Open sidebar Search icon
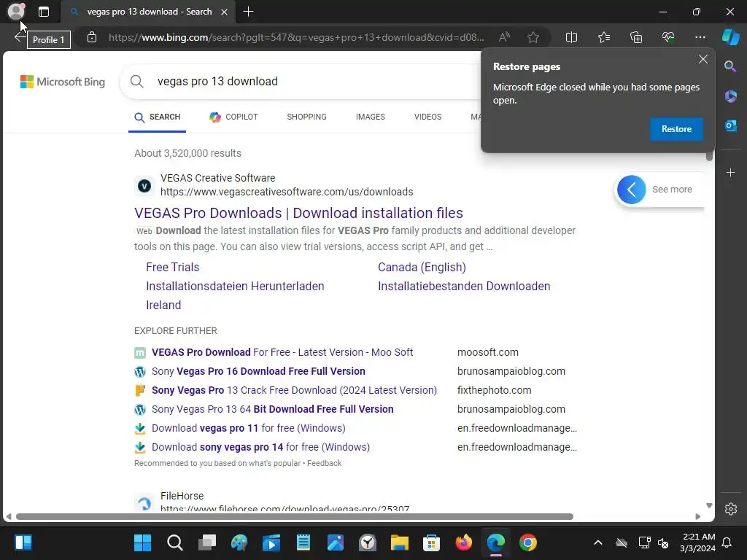This screenshot has width=747, height=560. pyautogui.click(x=730, y=66)
